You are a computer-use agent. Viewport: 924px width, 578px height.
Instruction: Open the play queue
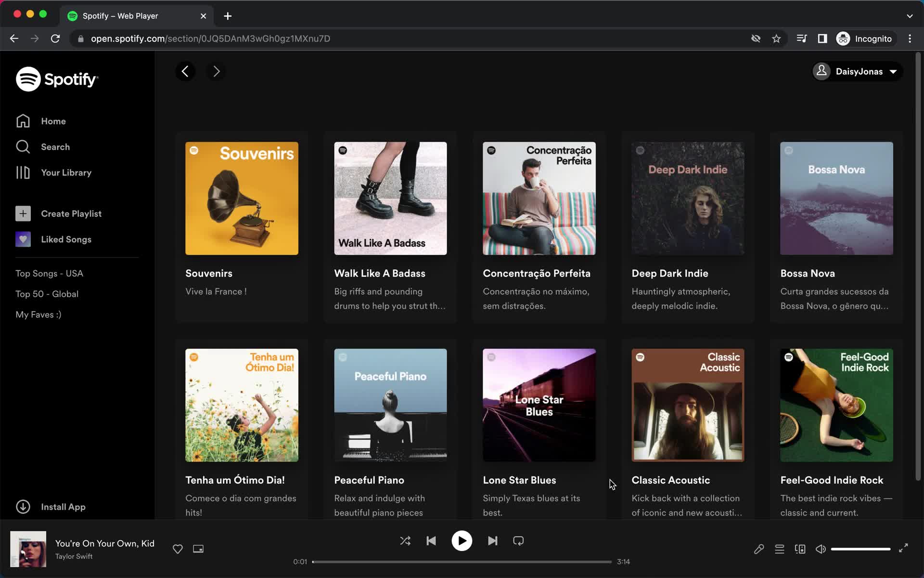pyautogui.click(x=779, y=549)
